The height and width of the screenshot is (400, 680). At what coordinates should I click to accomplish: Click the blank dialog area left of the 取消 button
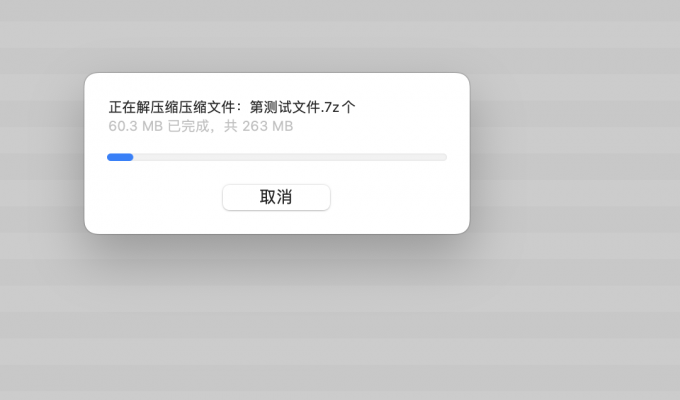click(x=154, y=197)
